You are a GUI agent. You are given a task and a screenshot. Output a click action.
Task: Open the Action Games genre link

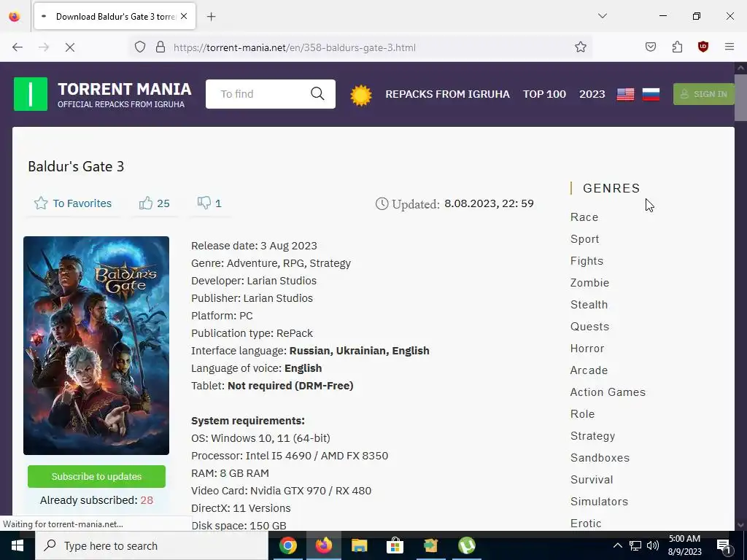point(608,392)
